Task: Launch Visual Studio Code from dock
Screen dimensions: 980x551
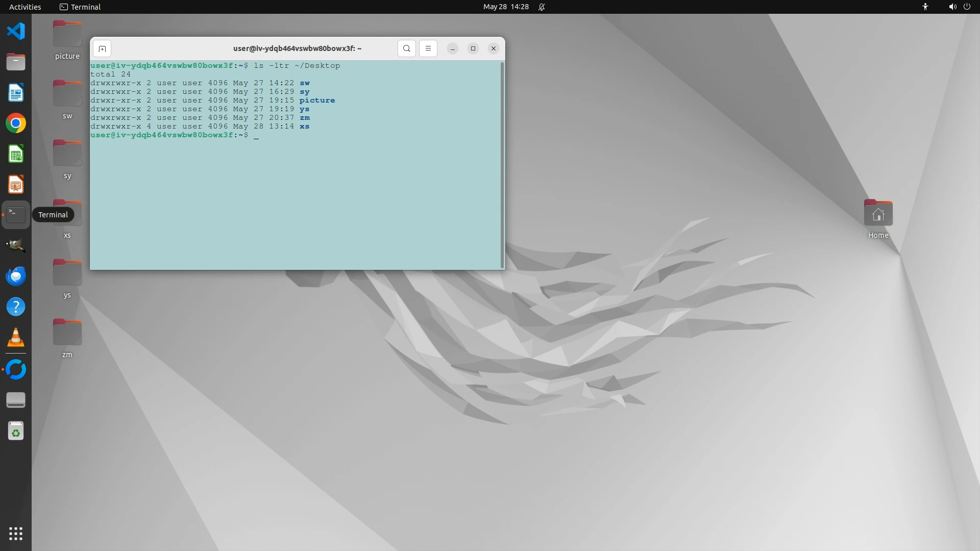Action: [16, 31]
